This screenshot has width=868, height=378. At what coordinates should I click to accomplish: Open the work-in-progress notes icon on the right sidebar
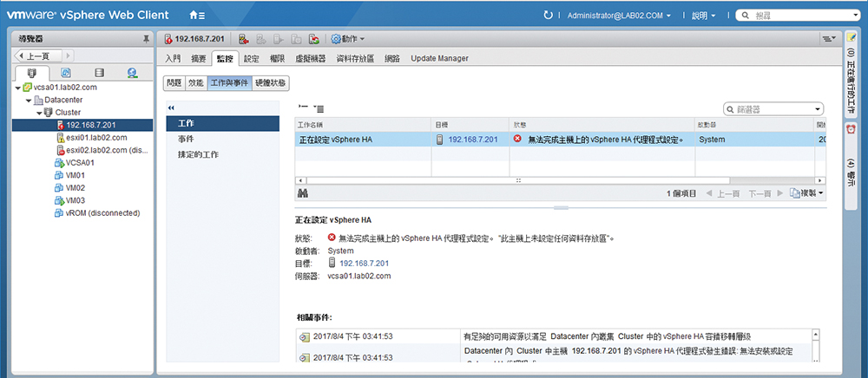(851, 37)
